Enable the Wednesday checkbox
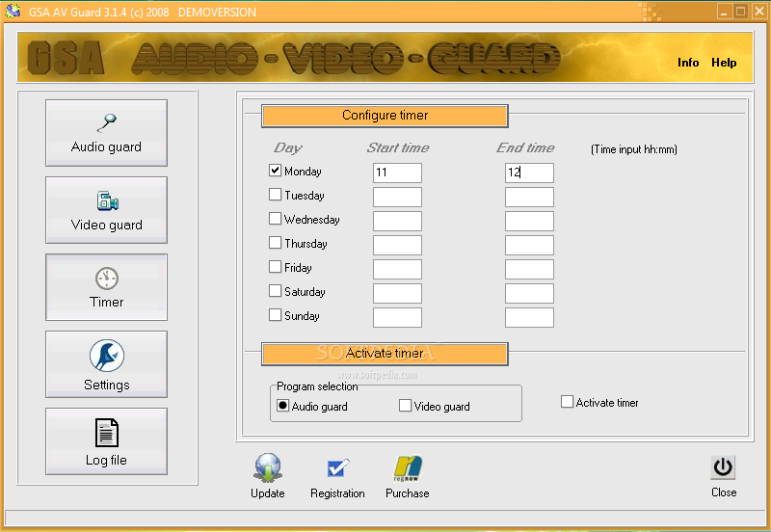Viewport: 771px width, 532px height. 275,219
